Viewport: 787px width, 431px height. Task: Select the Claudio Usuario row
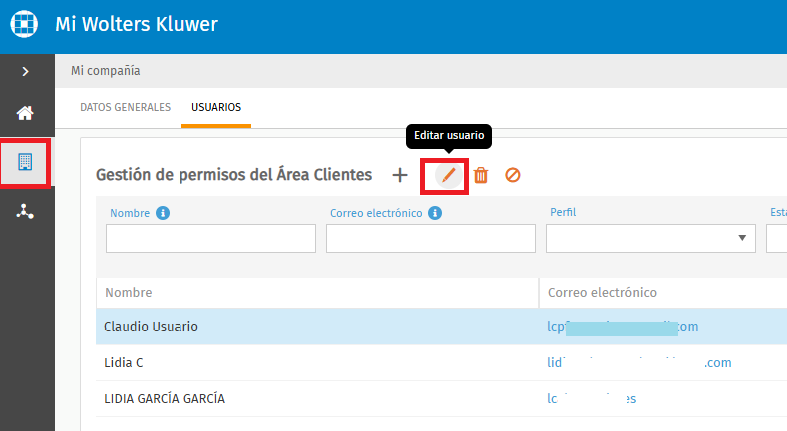pyautogui.click(x=442, y=327)
